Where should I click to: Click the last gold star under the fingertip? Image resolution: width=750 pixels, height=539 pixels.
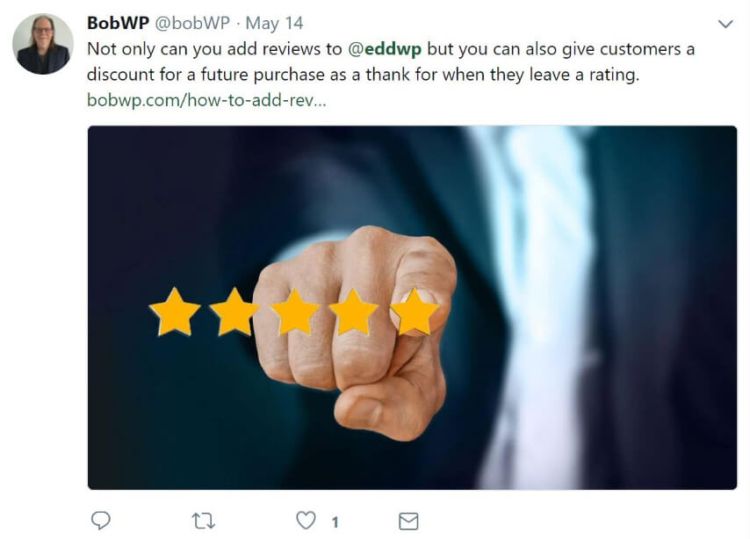(415, 312)
